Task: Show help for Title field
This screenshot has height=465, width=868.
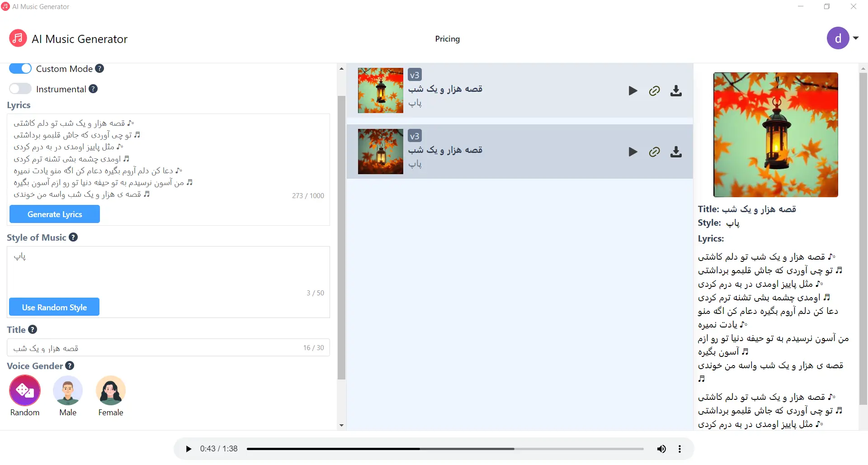Action: (x=33, y=329)
